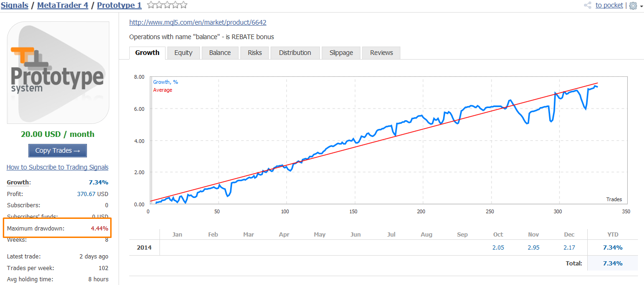The image size is (644, 285).
Task: Click the Prototype system logo image
Action: click(x=58, y=72)
